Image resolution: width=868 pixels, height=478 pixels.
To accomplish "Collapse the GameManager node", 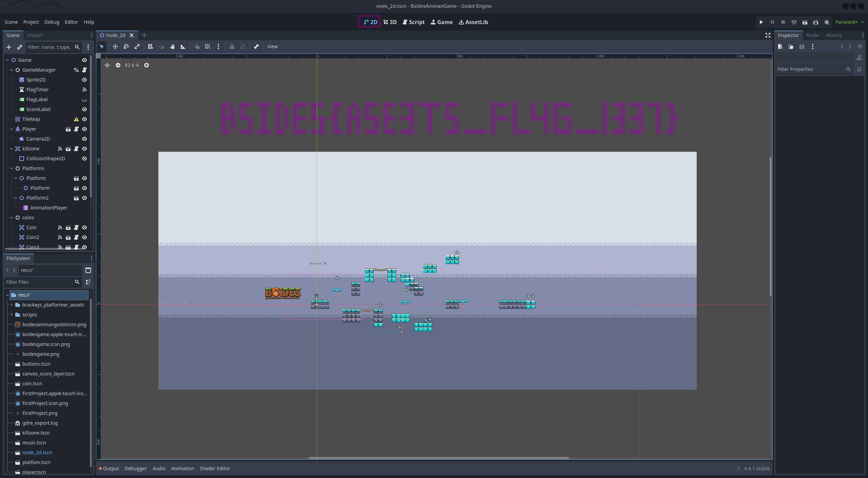I will click(x=12, y=70).
